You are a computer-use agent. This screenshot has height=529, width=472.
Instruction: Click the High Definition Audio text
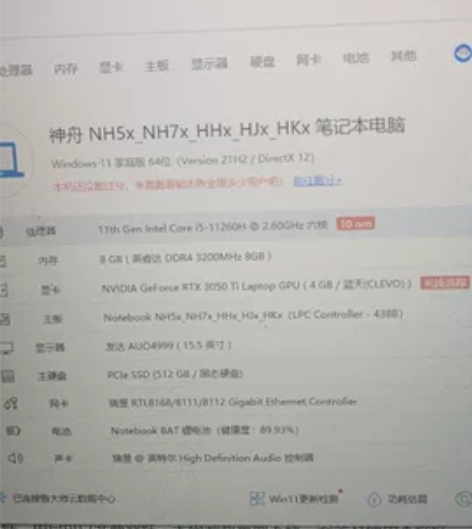pos(213,458)
